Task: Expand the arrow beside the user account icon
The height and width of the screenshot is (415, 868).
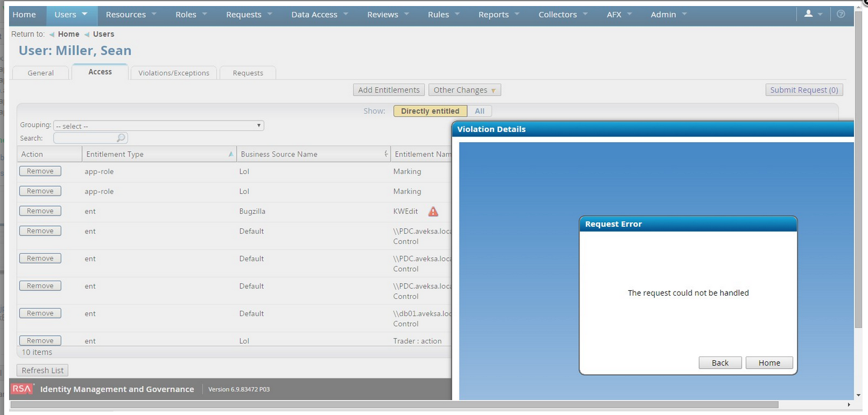Action: click(820, 14)
